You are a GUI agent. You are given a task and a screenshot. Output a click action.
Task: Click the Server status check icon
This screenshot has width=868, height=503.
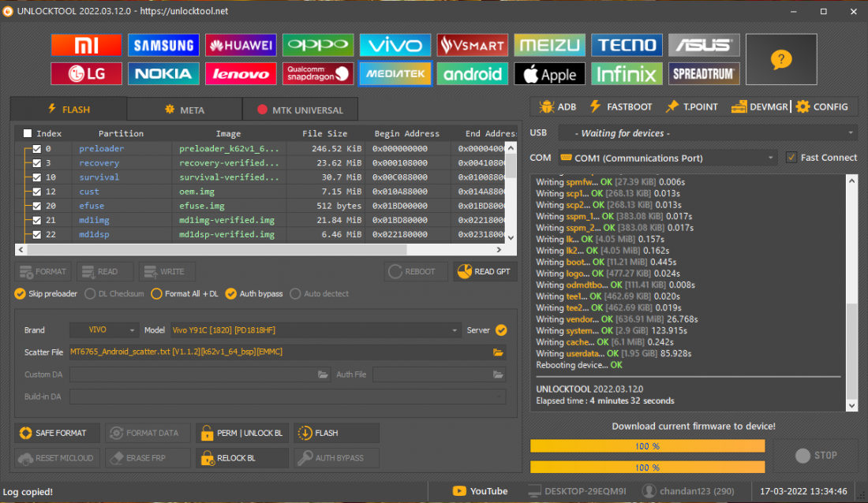501,330
